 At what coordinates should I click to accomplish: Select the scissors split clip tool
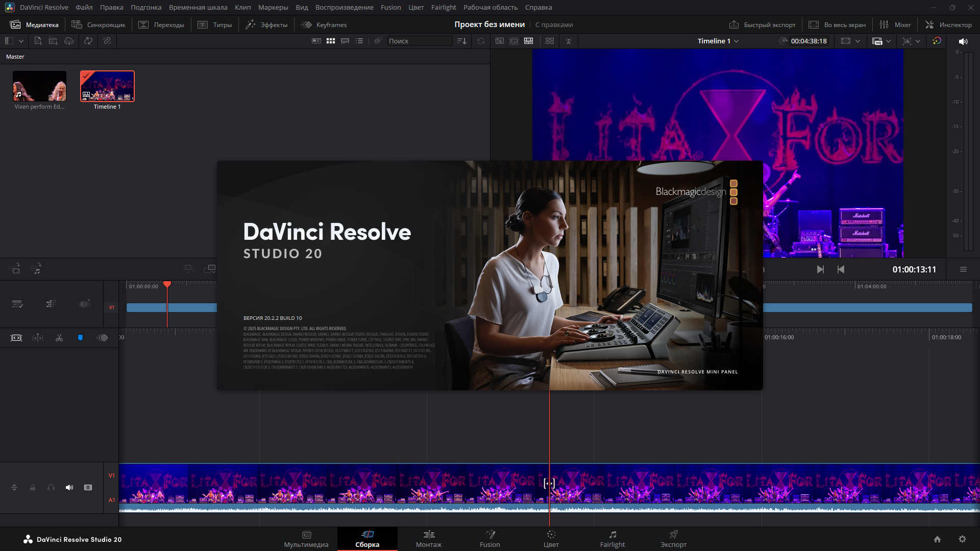coord(59,338)
